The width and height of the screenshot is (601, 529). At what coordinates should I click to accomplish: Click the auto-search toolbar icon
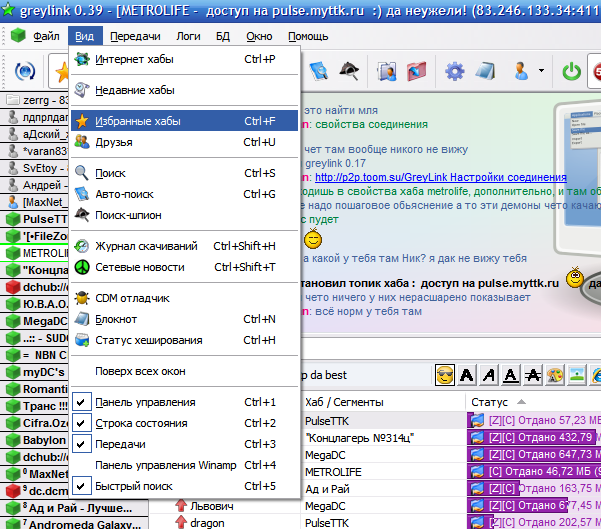point(319,71)
